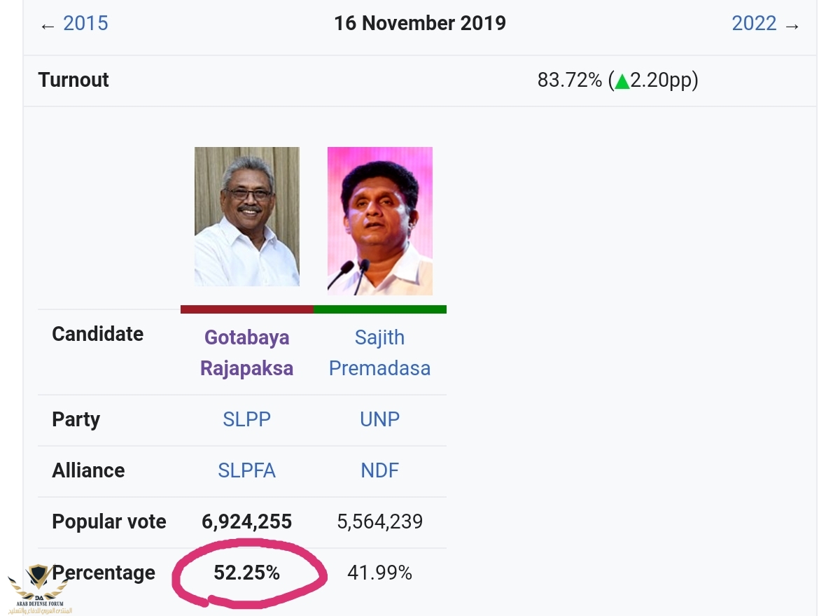Click the left arrow before 2015

coord(48,26)
